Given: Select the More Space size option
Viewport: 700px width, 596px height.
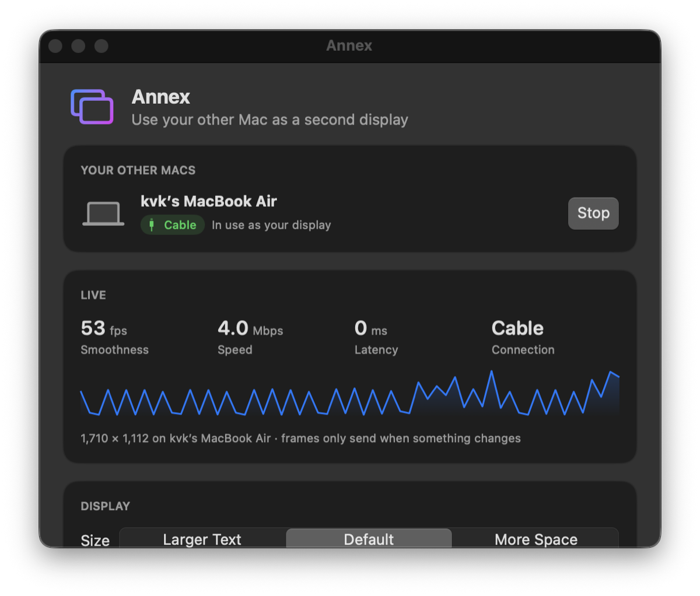Looking at the screenshot, I should pos(535,539).
